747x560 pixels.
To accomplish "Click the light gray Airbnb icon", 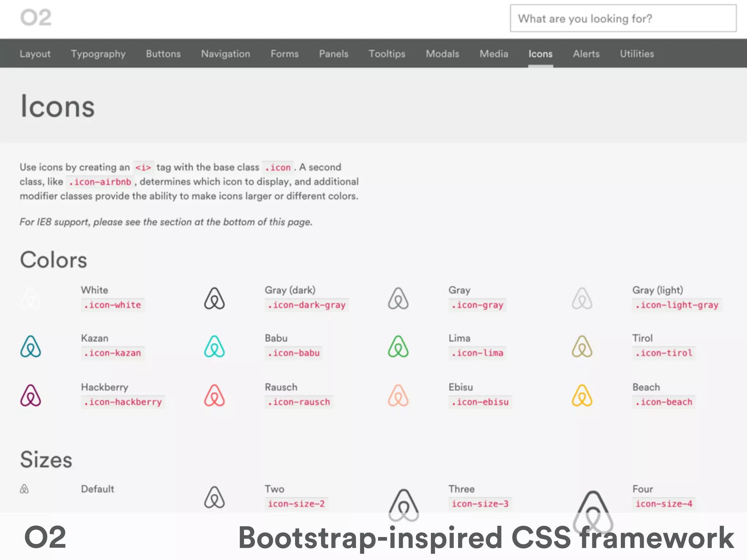I will coord(582,298).
